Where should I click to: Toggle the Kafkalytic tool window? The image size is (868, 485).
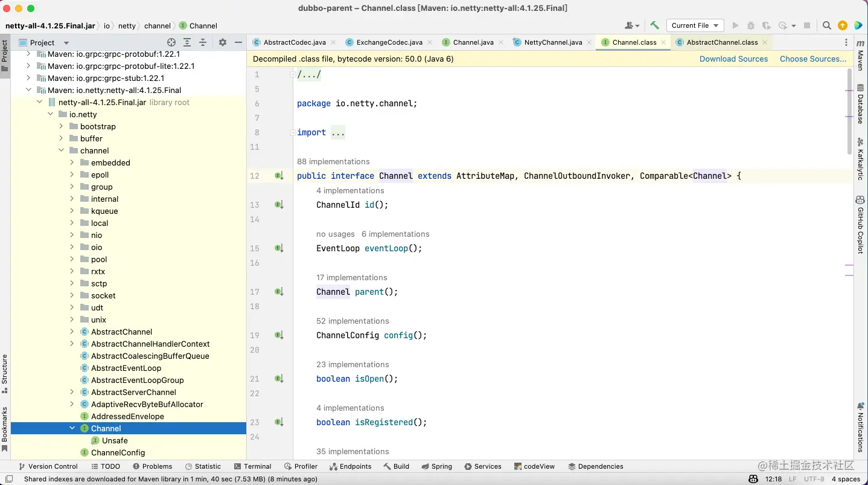(x=861, y=159)
